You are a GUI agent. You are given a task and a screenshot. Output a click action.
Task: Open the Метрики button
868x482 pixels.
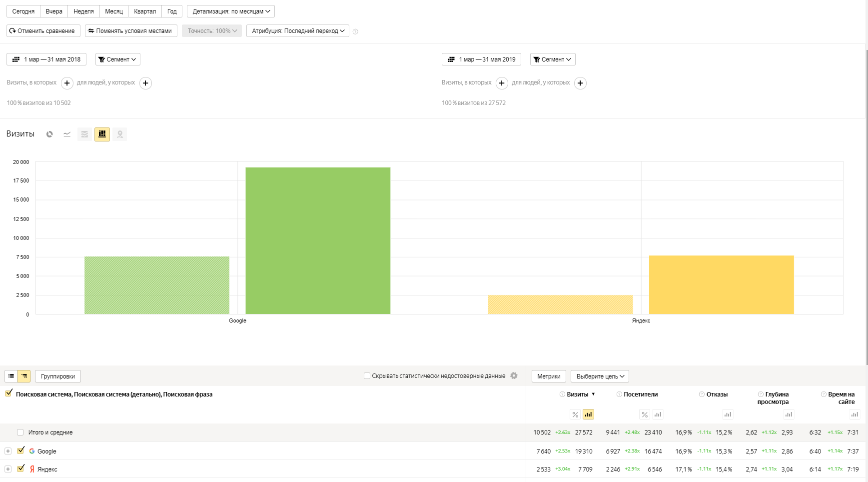click(x=549, y=376)
